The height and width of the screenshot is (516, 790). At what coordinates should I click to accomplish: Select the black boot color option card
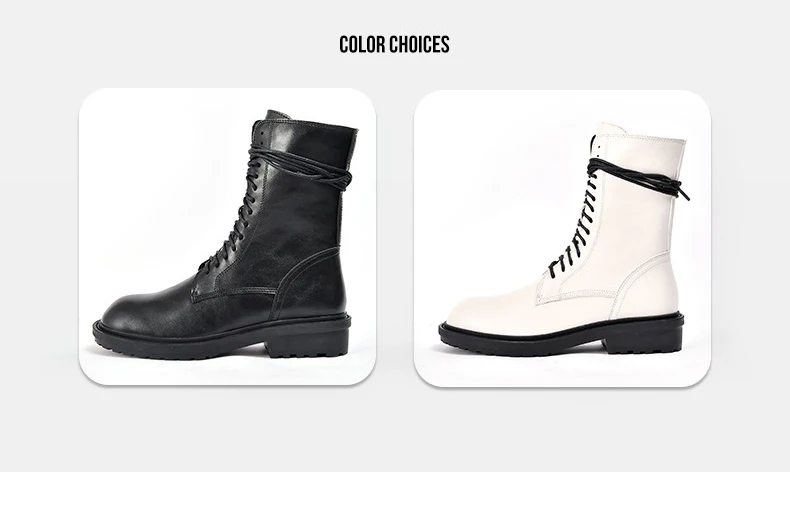pyautogui.click(x=227, y=236)
